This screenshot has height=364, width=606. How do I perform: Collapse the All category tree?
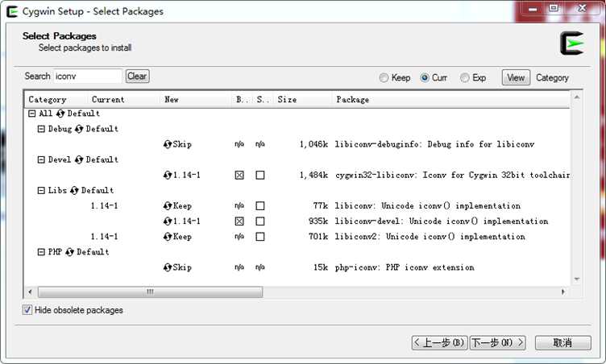click(32, 114)
